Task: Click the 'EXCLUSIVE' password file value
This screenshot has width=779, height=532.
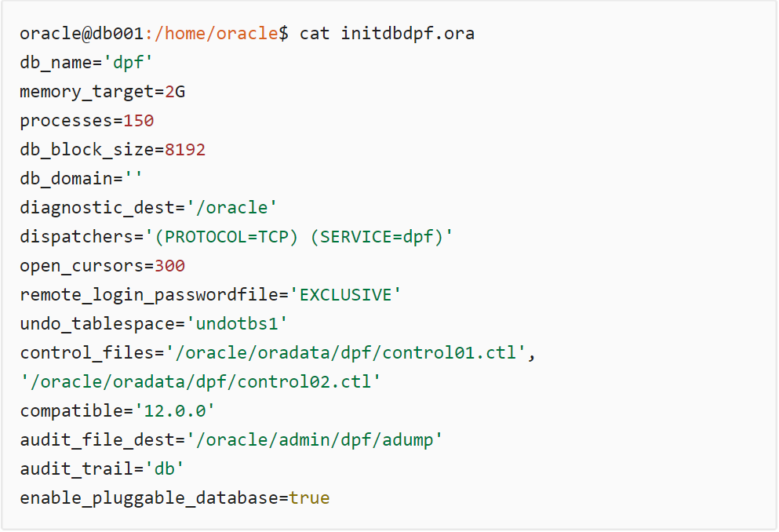Action: tap(345, 295)
